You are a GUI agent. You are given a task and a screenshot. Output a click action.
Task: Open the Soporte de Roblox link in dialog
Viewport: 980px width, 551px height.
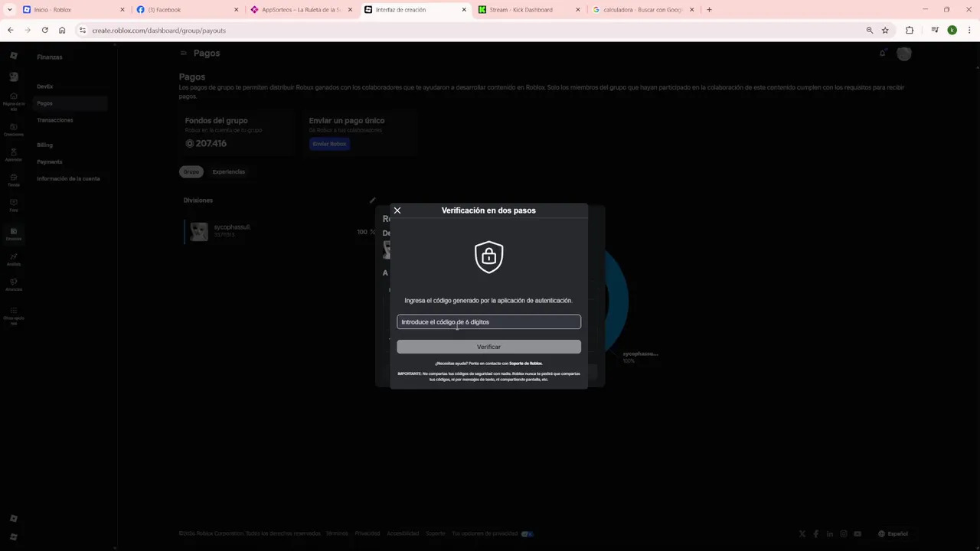pos(525,364)
